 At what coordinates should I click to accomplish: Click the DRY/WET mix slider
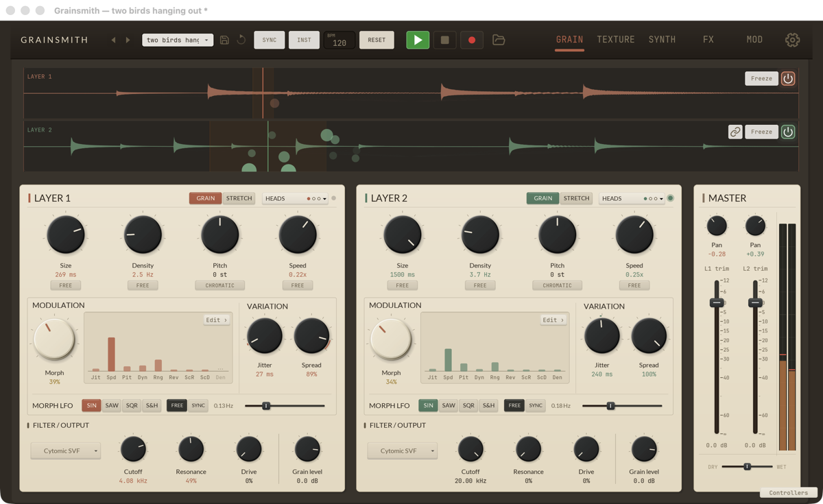(748, 466)
